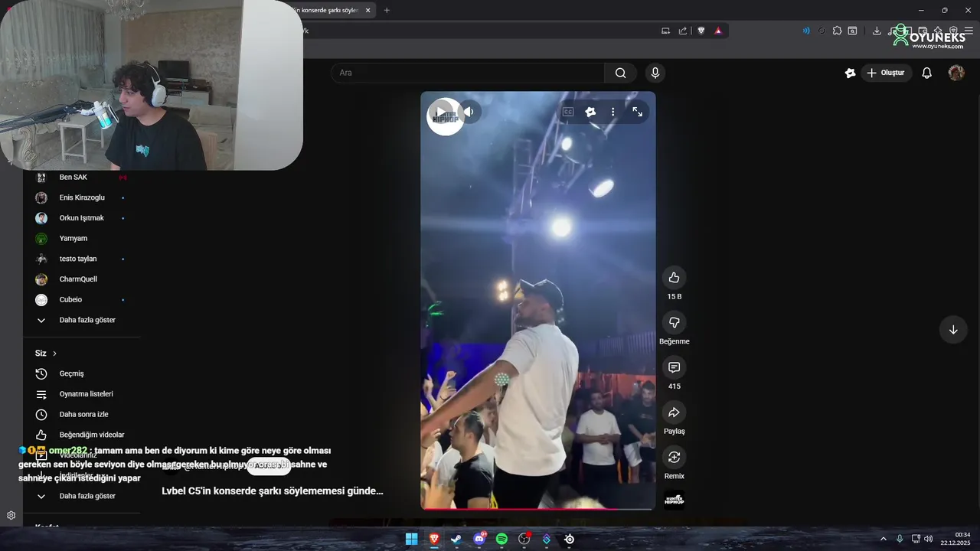Open a new browser tab
This screenshot has width=980, height=551.
point(387,10)
